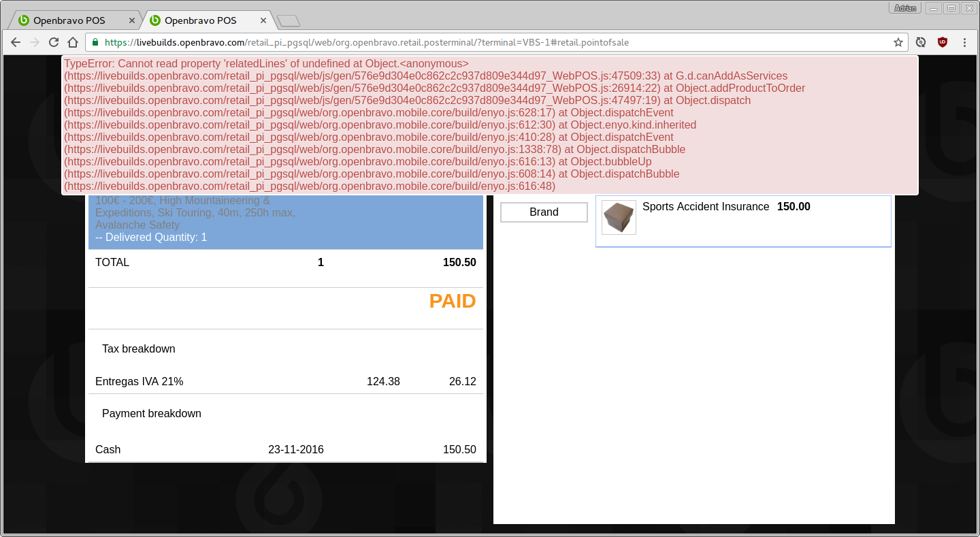Click the Entregas IVA 21% row
This screenshot has height=537, width=980.
point(285,382)
